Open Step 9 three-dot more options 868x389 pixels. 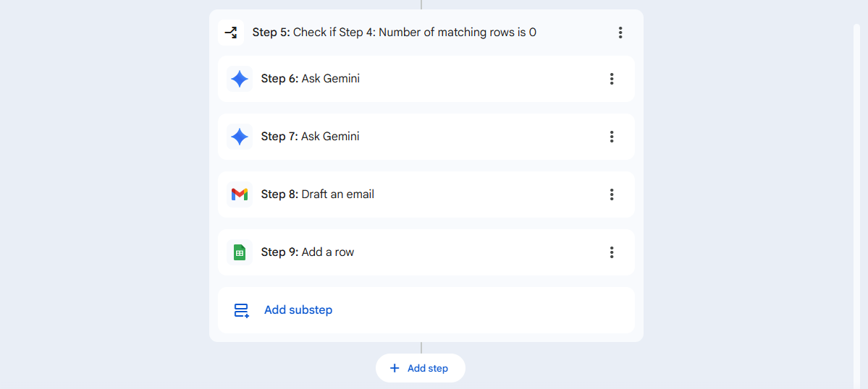point(612,252)
